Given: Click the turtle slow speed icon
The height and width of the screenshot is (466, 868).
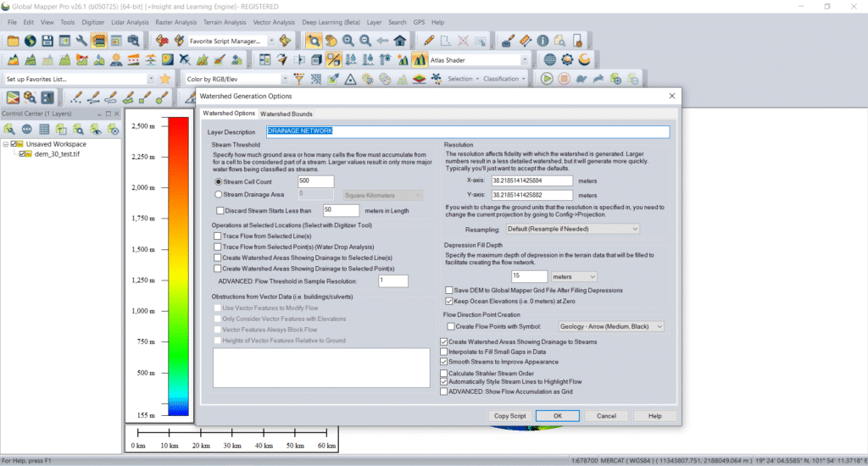Looking at the screenshot, I should (581, 79).
